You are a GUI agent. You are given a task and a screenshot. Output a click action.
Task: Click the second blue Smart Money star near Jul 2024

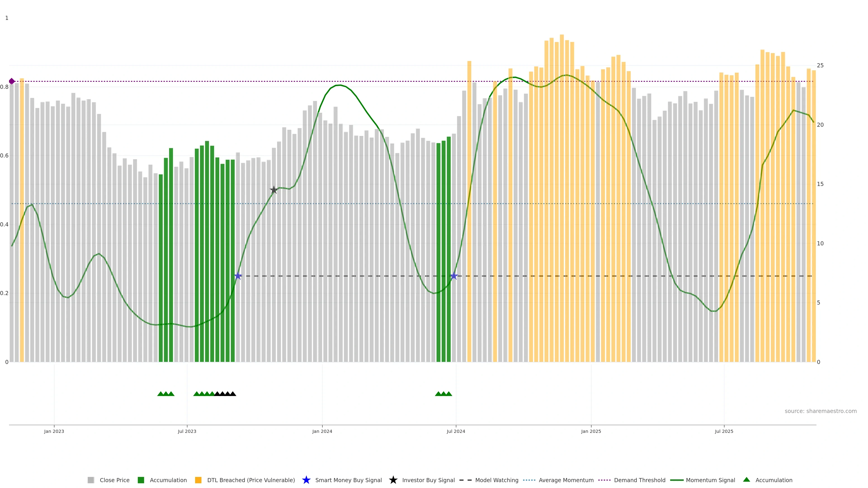tap(453, 276)
